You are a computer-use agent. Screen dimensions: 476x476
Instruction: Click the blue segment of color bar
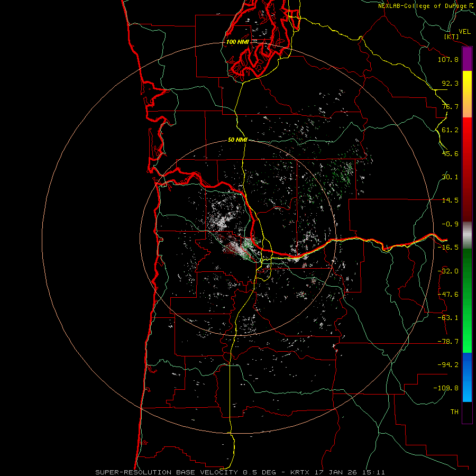467,377
